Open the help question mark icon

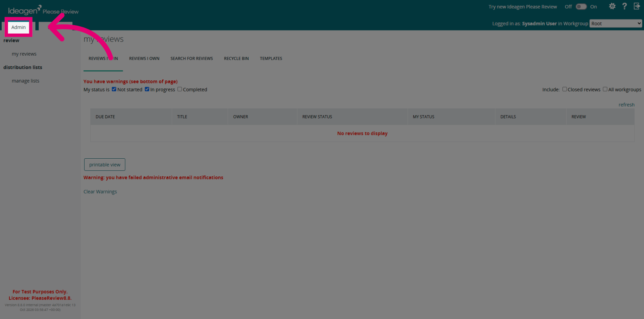pos(625,6)
